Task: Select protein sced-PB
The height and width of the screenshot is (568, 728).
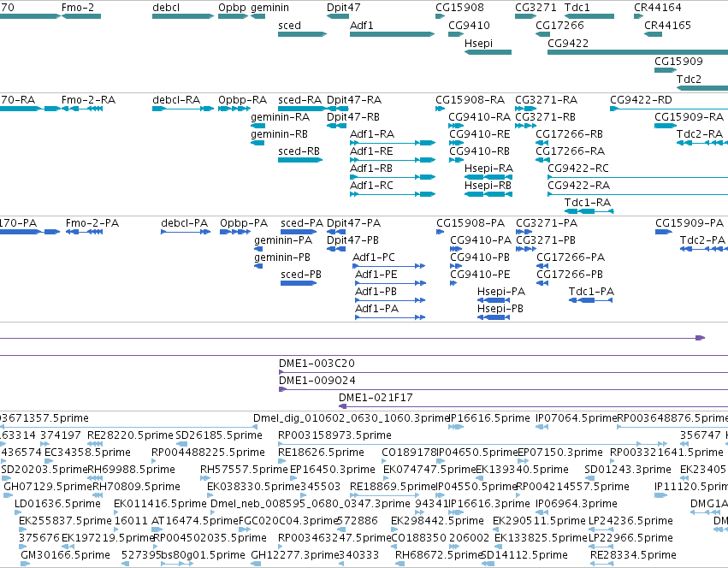Action: point(299,283)
